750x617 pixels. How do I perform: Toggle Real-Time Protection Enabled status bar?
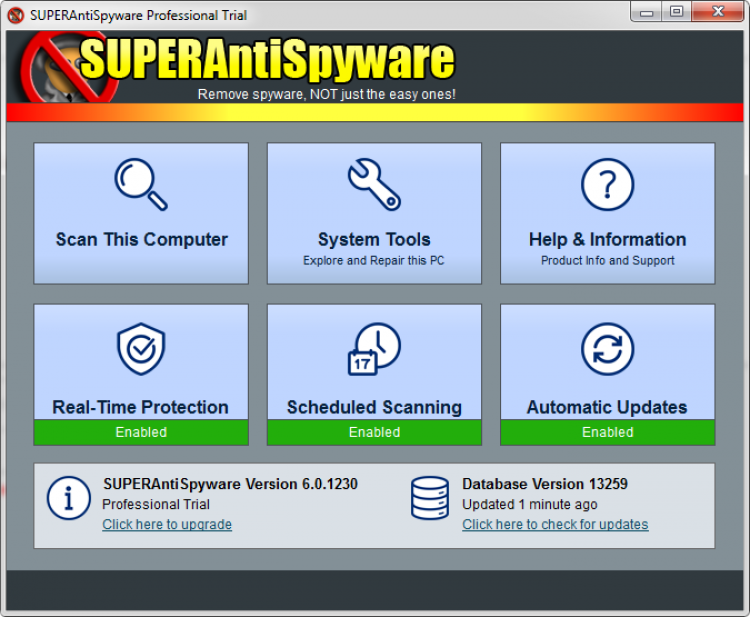coord(141,432)
